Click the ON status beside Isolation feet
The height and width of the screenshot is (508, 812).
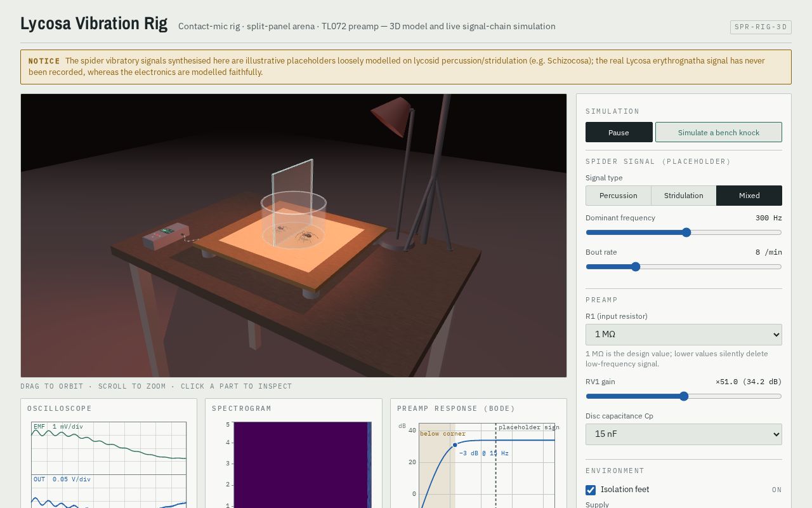(777, 490)
